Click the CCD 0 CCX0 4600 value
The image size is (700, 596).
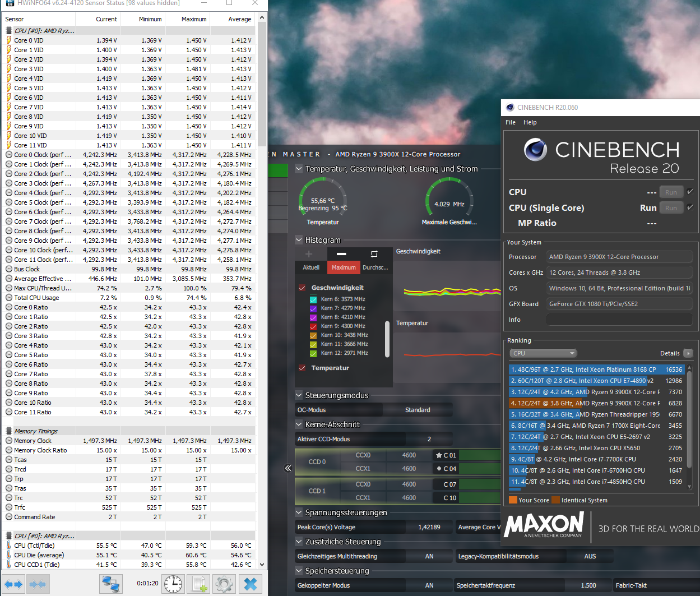409,455
